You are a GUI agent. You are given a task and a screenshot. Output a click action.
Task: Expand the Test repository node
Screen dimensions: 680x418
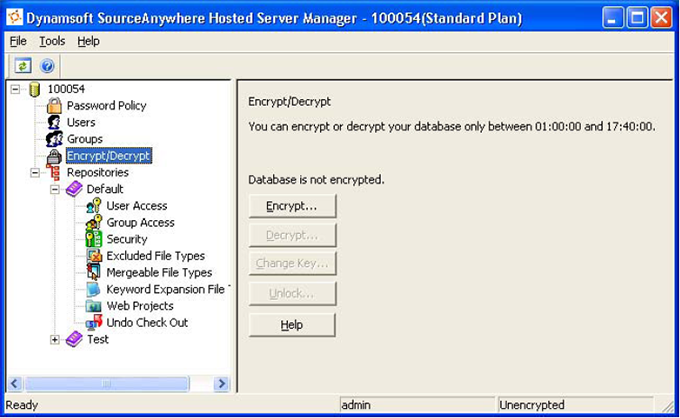(x=55, y=339)
